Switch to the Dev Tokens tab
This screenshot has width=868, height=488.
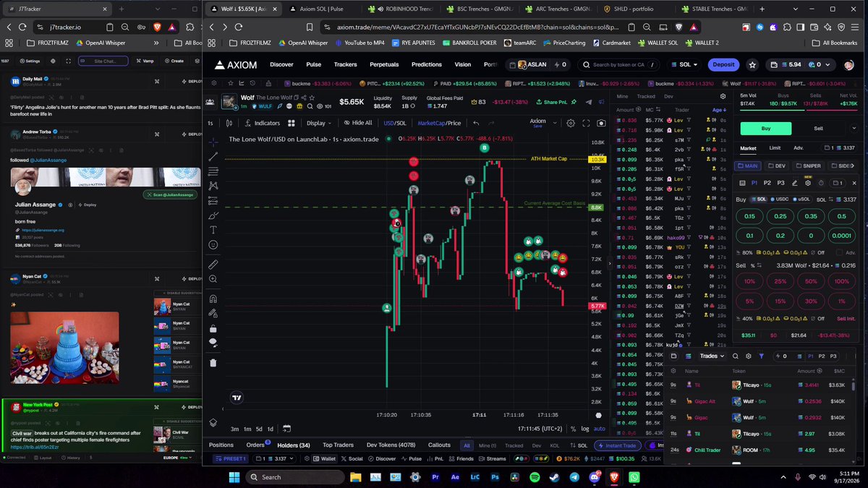(x=391, y=445)
